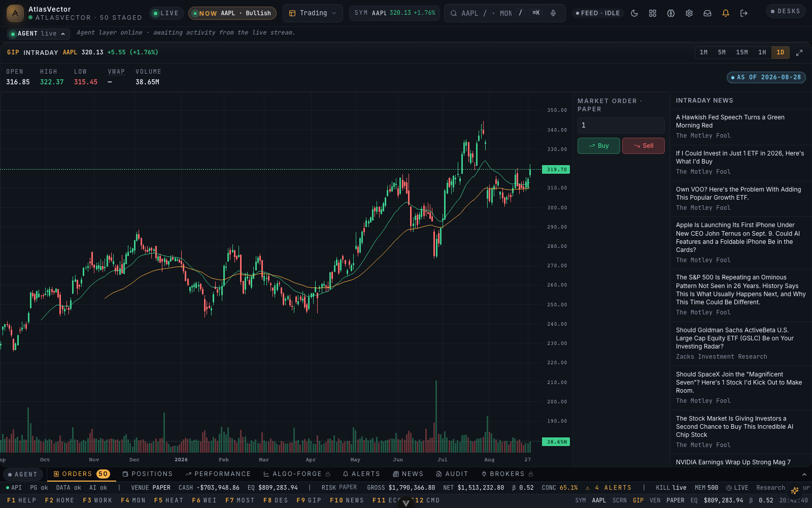Click the AtlasVector logo icon
This screenshot has width=812, height=508.
pyautogui.click(x=15, y=13)
